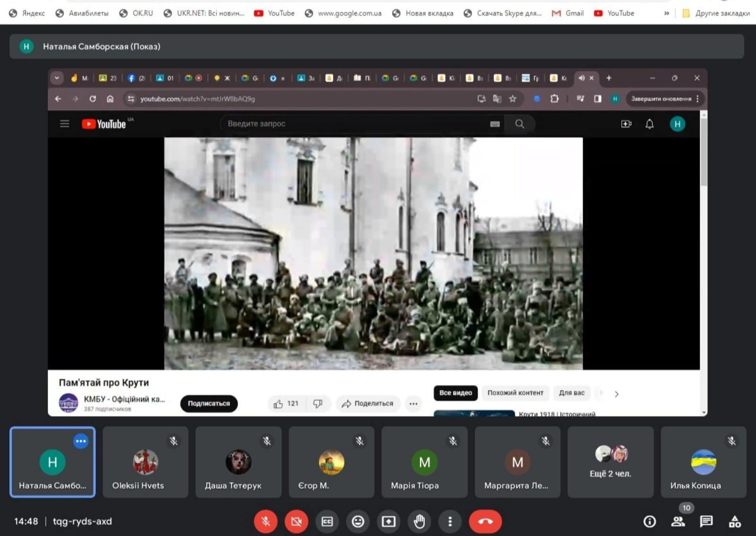Open the OK.RU bookmark

click(136, 13)
